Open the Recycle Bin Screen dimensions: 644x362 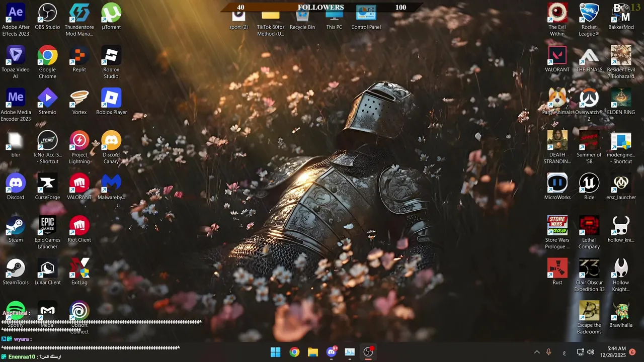[302, 20]
